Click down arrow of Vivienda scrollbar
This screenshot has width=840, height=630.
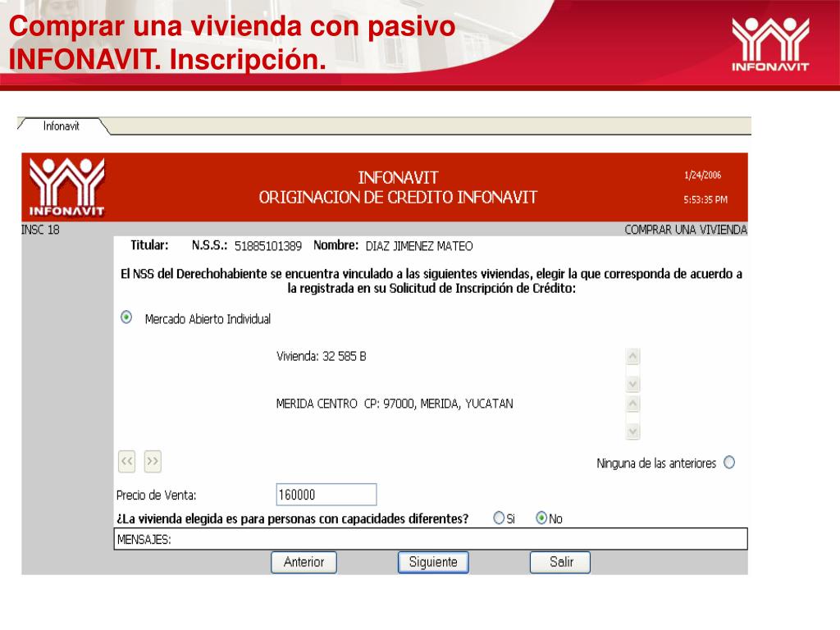(632, 384)
